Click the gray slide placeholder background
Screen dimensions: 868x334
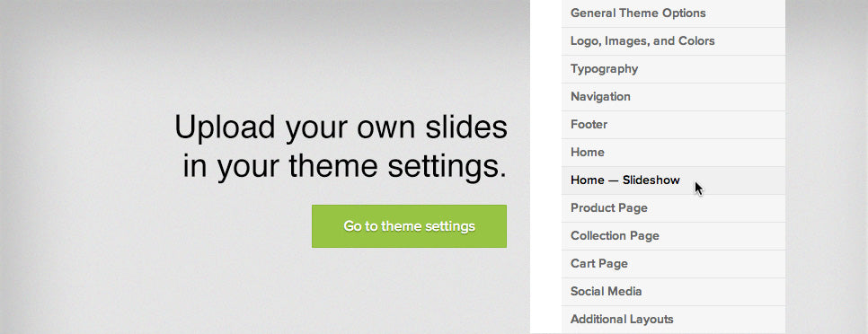[111, 166]
